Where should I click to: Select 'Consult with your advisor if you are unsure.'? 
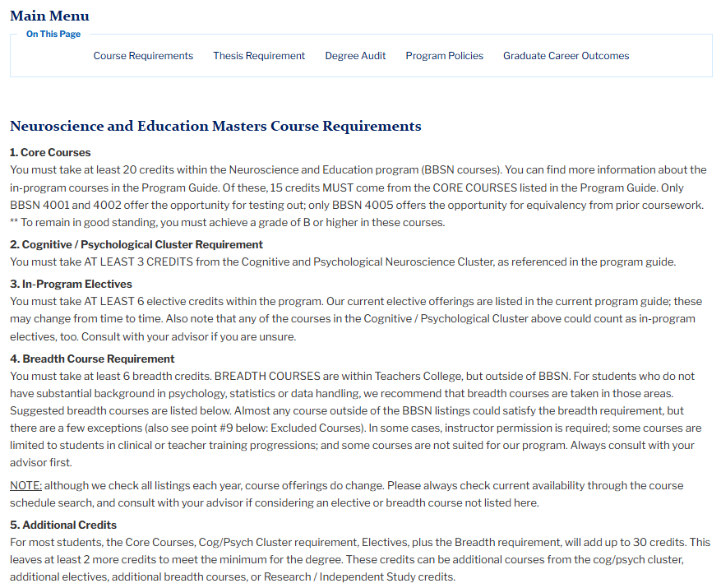pos(188,337)
